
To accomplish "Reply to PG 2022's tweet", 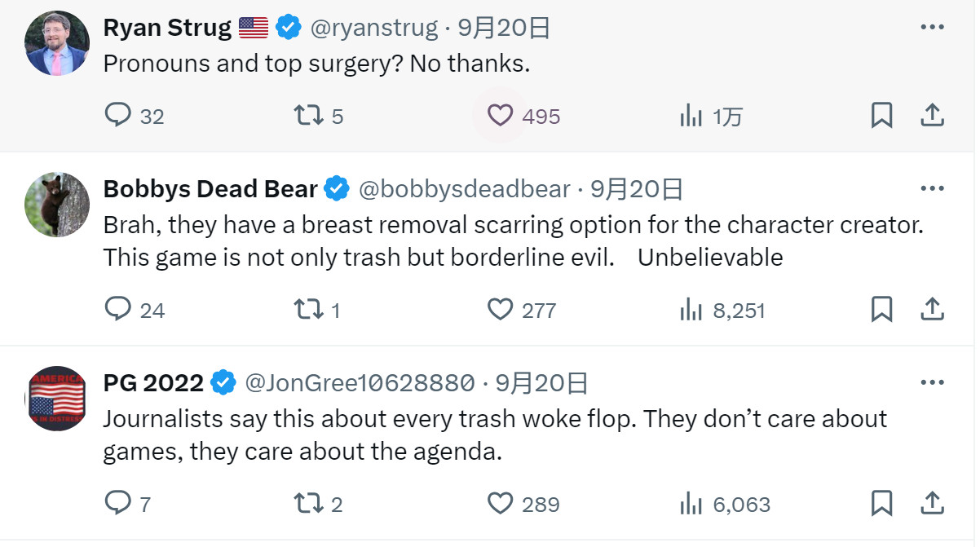I will pos(118,503).
